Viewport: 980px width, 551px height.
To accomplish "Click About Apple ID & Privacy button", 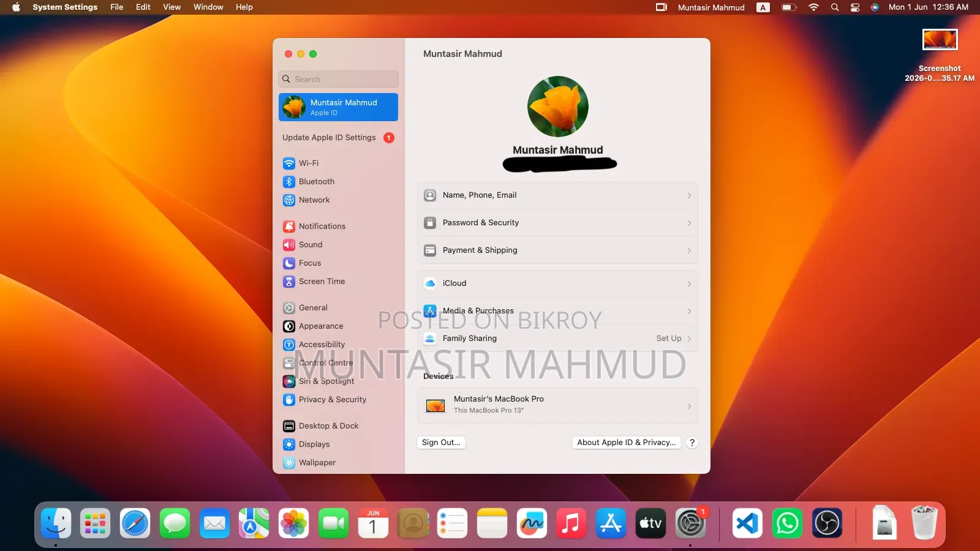I will click(x=627, y=443).
